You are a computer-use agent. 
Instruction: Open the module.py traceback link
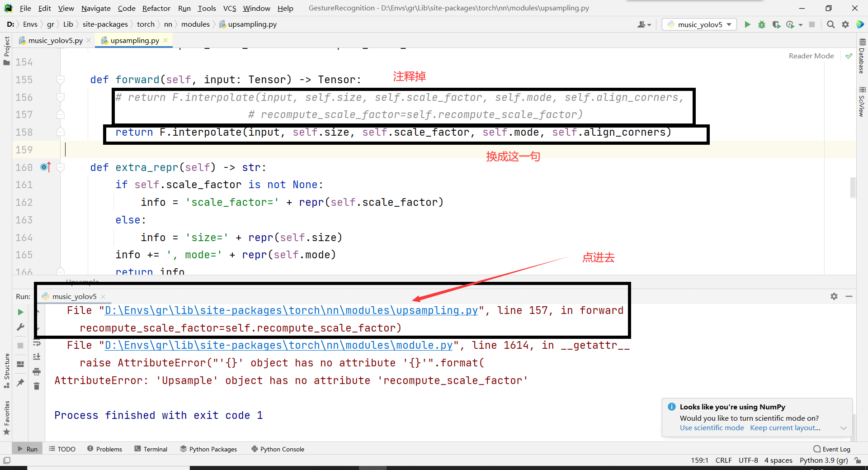coord(278,345)
